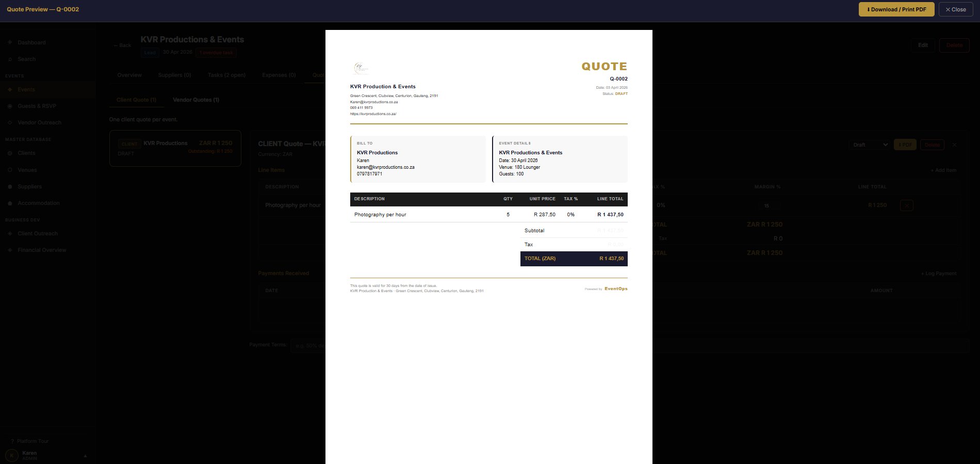Expand the user menu caret beside Karen
Viewport: 980px width, 464px height.
click(x=85, y=456)
